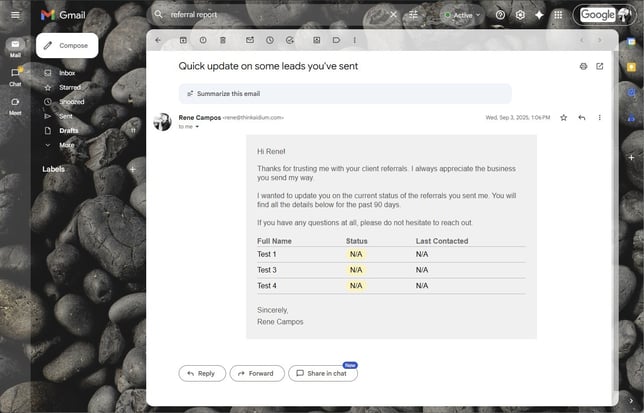This screenshot has width=644, height=413.
Task: Go to the Inbox folder
Action: (67, 73)
